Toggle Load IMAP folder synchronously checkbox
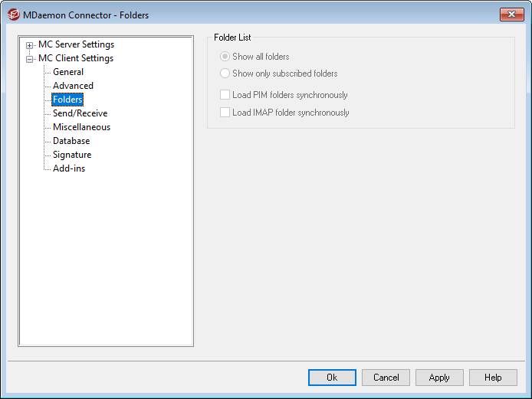532x399 pixels. [225, 113]
